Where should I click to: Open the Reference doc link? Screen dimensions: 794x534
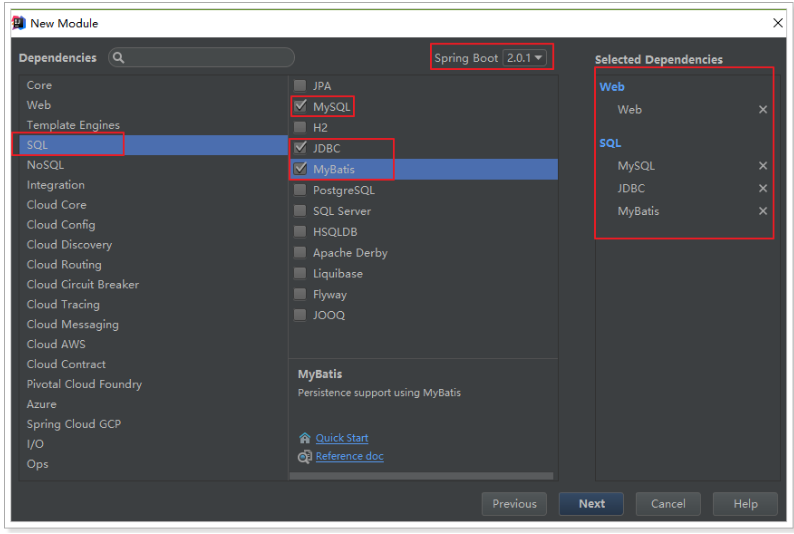pos(349,456)
